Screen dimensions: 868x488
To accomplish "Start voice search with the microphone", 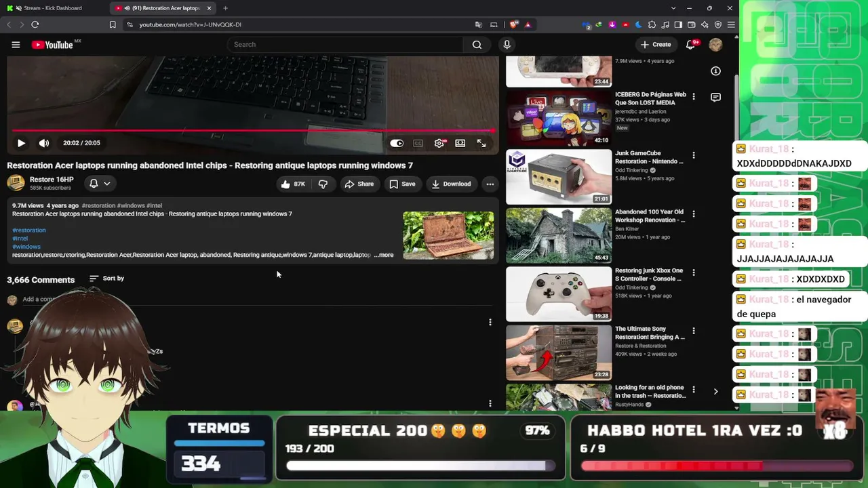I will point(507,45).
